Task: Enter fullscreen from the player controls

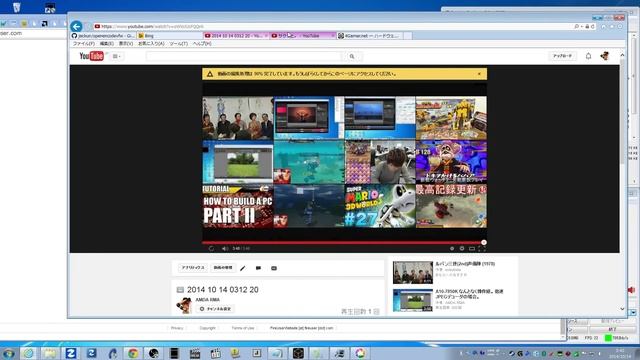Action: [482, 248]
